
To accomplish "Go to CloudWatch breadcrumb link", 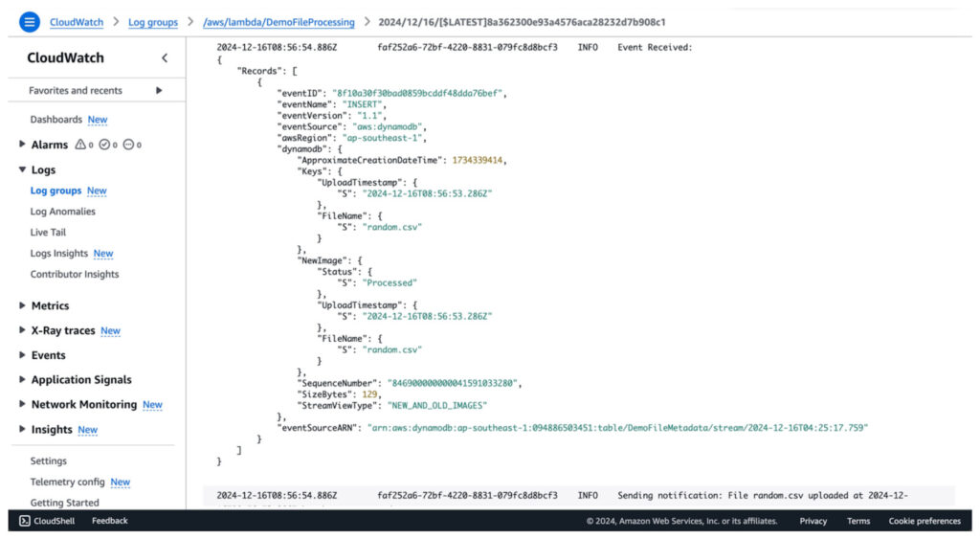I will pos(77,22).
